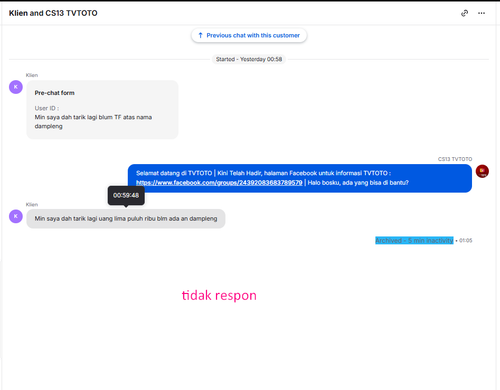500x390 pixels.
Task: Click the Klien avatar beside Pre-chat form
Action: coord(16,87)
